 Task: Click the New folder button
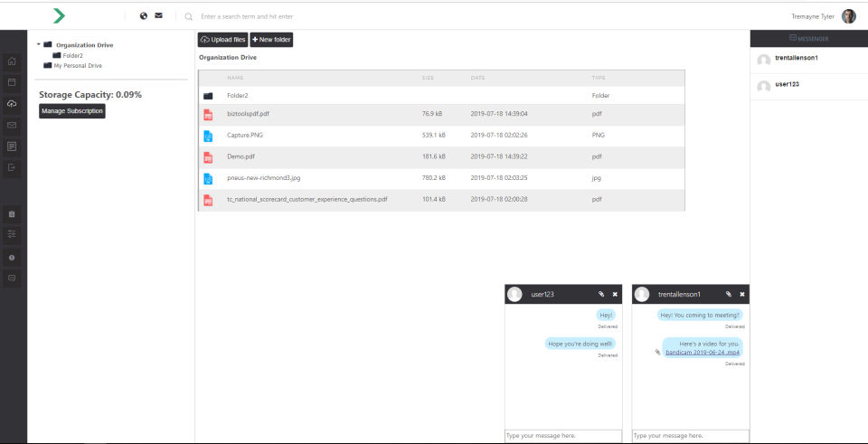(271, 40)
